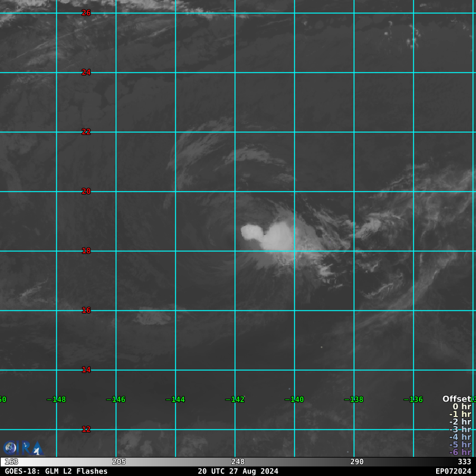The height and width of the screenshot is (476, 476).
Task: Click the -5 hr offset legend entry
Action: pos(460,444)
